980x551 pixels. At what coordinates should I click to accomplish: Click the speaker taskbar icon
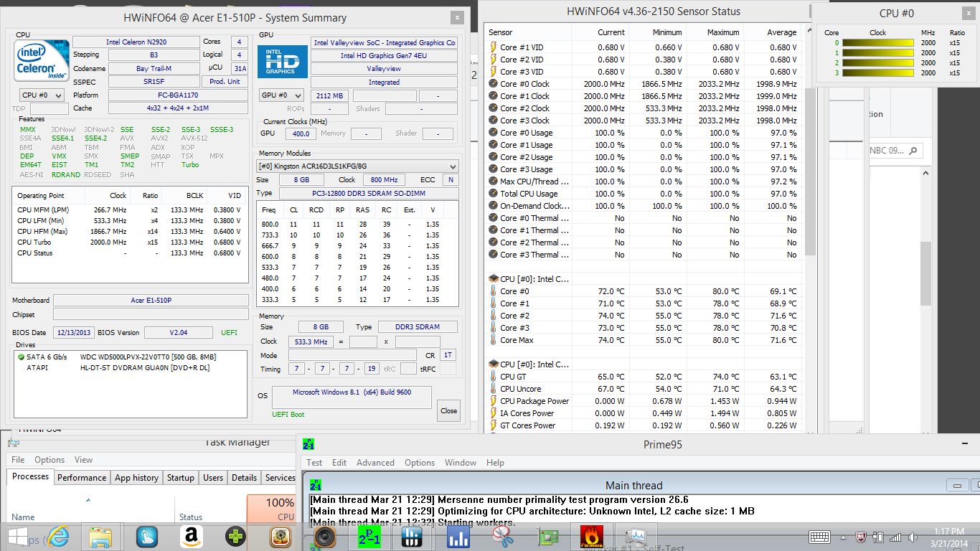(325, 537)
